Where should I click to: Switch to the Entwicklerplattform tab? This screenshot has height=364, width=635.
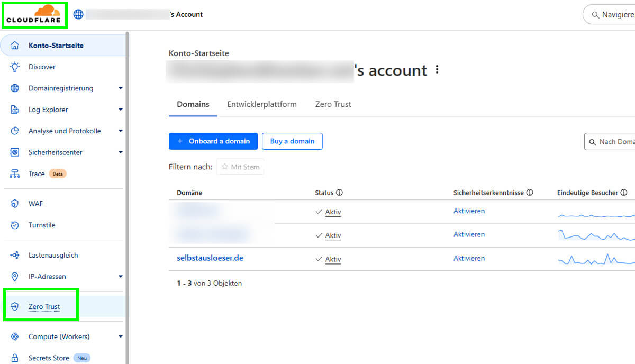[262, 104]
